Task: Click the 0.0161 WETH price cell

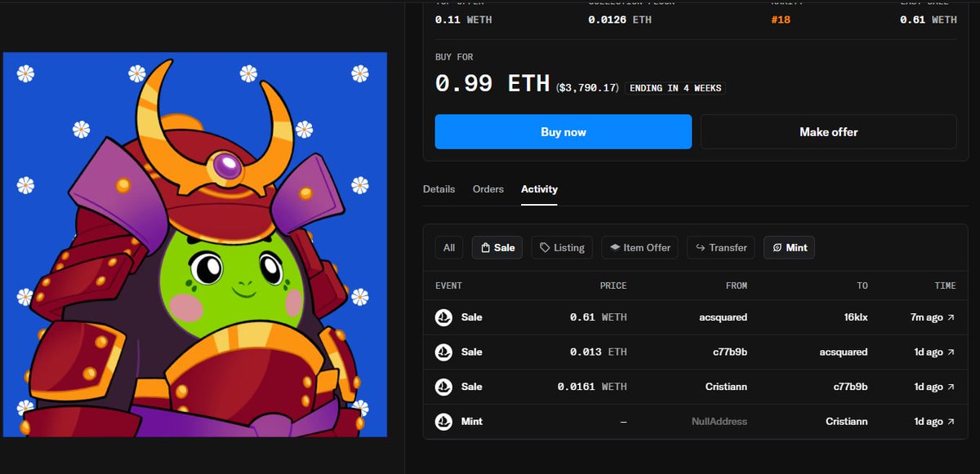Action: pos(592,387)
